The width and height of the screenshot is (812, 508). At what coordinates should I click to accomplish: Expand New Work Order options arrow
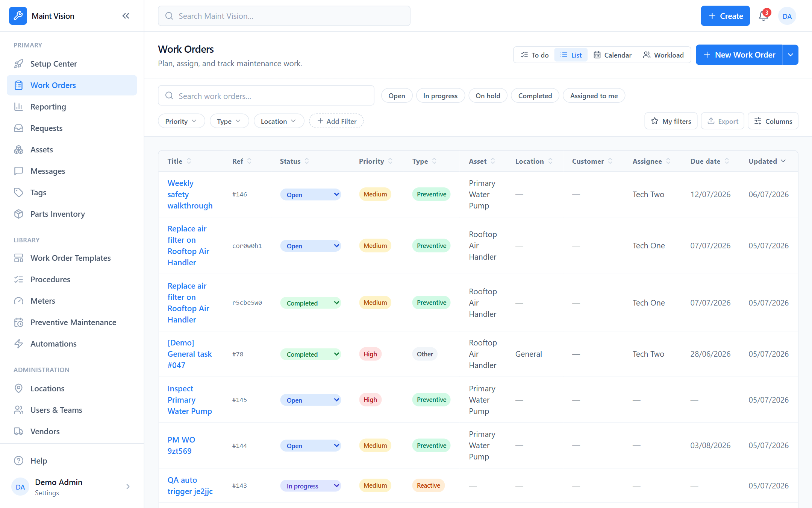(791, 55)
